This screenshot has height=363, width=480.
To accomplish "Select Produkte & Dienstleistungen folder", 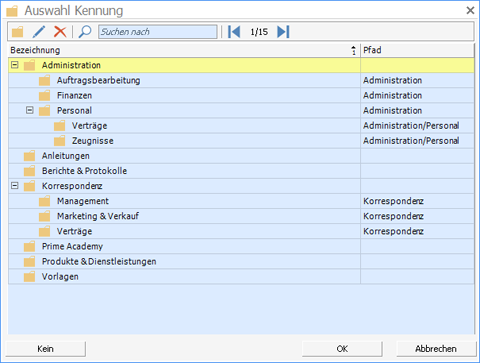I will (241, 262).
